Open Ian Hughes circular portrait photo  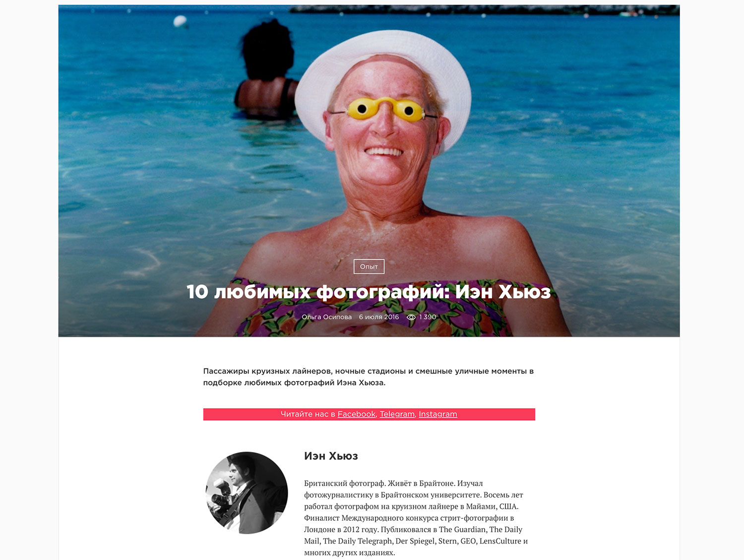247,493
